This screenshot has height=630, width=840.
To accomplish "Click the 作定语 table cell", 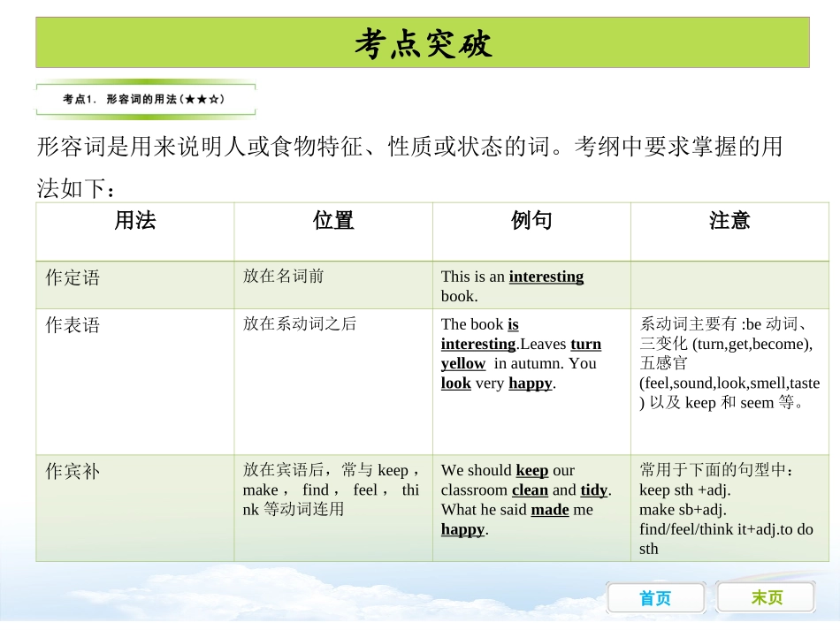I will [135, 285].
